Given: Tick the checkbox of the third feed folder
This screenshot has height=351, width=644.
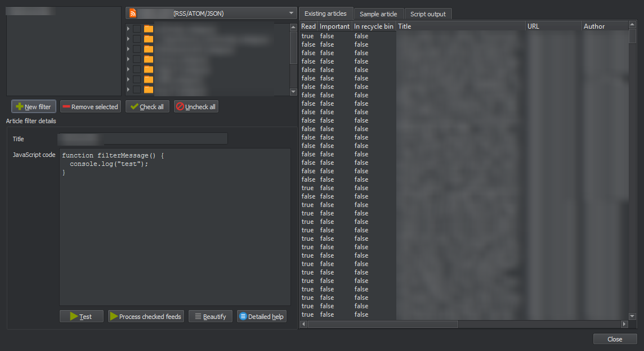Looking at the screenshot, I should click(x=137, y=49).
